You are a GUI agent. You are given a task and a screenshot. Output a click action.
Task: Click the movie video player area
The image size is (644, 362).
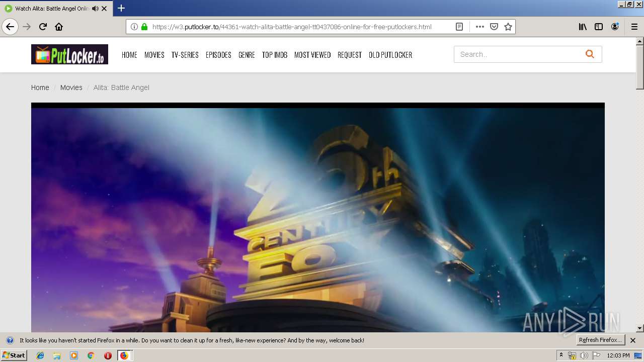tap(318, 217)
